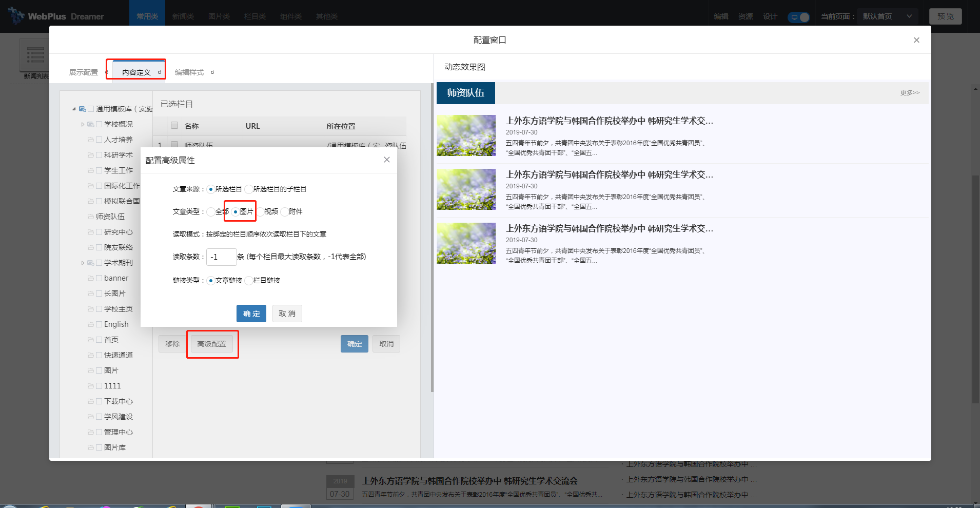
Task: Check the banner tree checkbox
Action: pos(99,278)
